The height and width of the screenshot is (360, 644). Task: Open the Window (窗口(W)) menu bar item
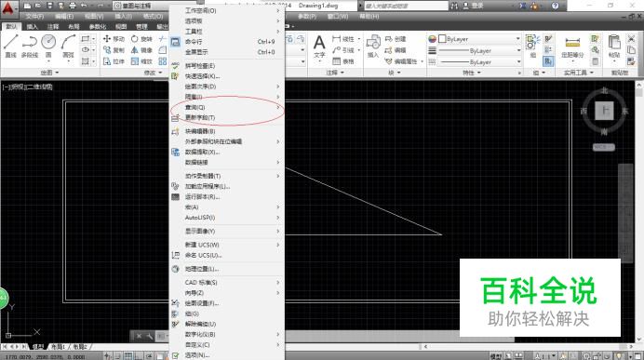tap(338, 17)
